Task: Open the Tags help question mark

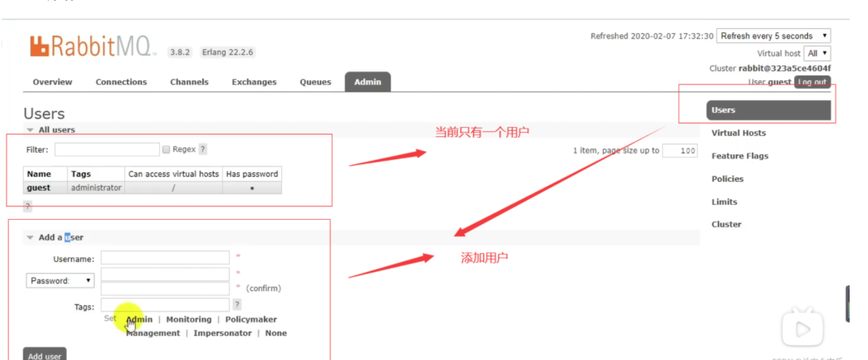Action: 238,304
